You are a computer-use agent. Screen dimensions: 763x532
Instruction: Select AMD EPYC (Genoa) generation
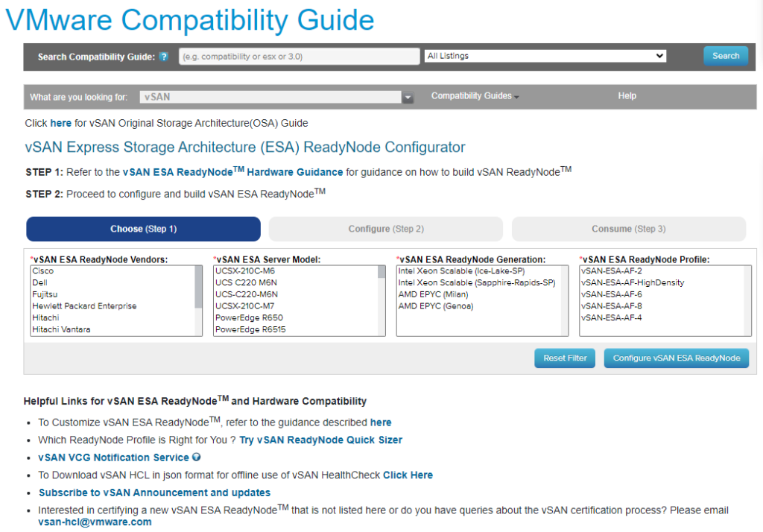point(479,306)
